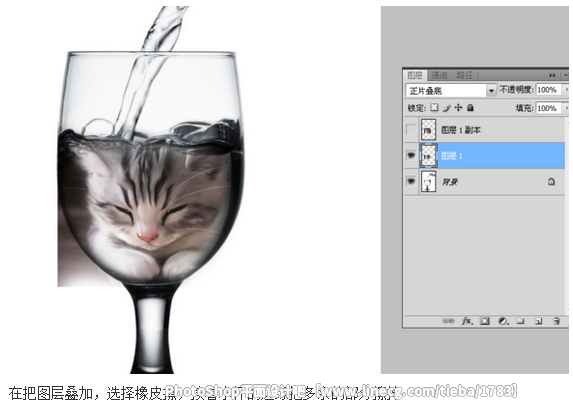Collapse panel with double-arrow icon
This screenshot has width=573, height=410.
[x=552, y=75]
